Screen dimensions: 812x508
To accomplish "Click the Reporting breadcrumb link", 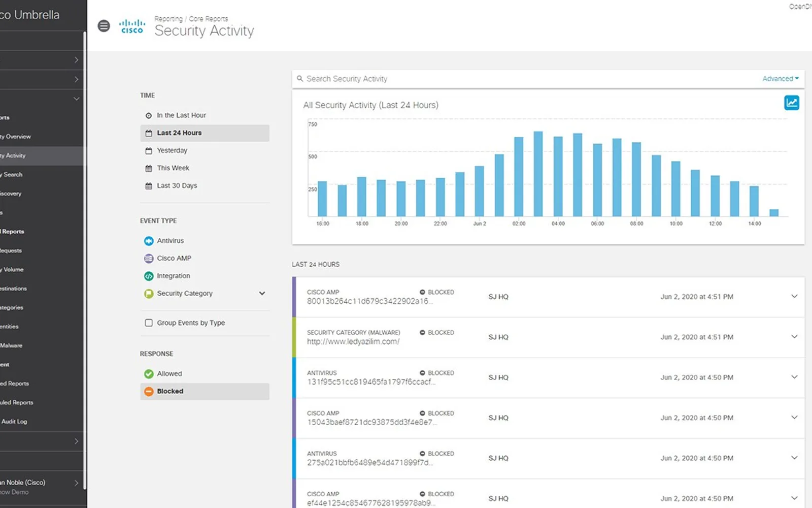I will pos(168,19).
